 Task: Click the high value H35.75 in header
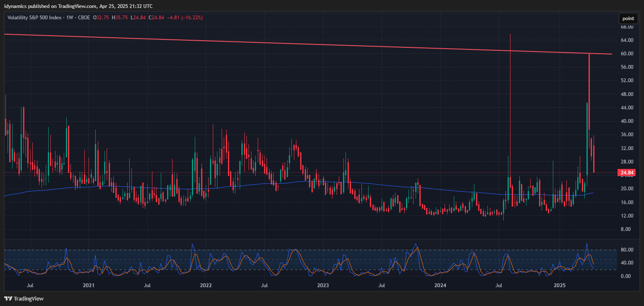pyautogui.click(x=120, y=18)
